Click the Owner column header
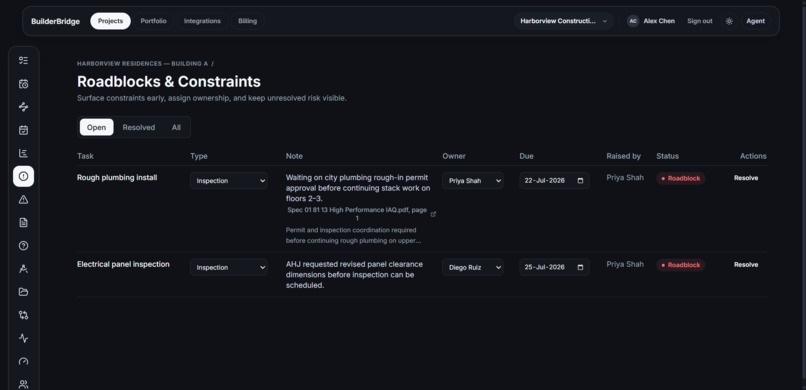The height and width of the screenshot is (390, 806). (454, 156)
